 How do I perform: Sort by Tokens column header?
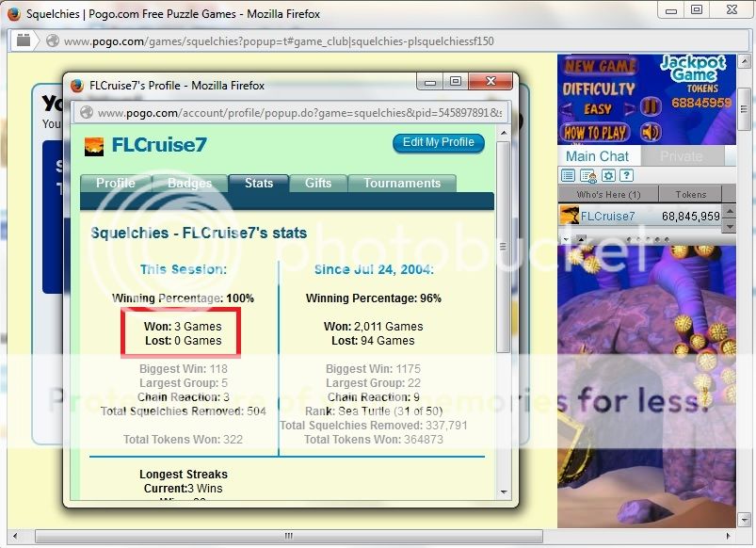click(690, 194)
